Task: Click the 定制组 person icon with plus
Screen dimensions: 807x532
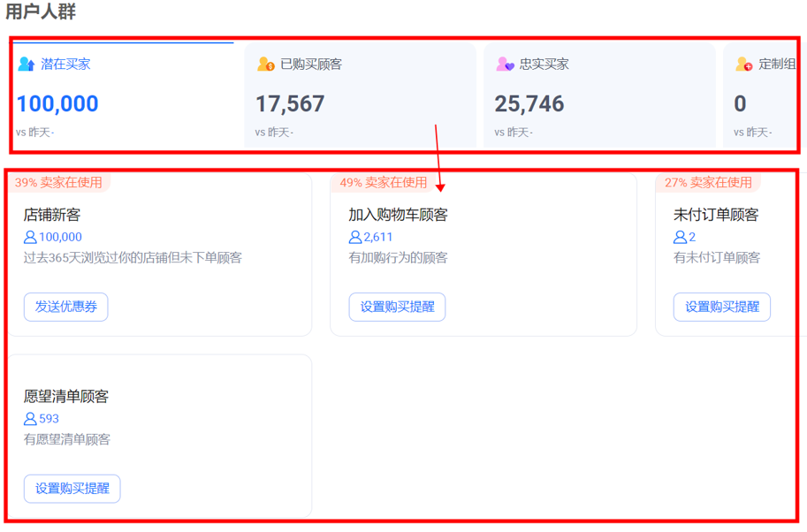Action: click(744, 65)
